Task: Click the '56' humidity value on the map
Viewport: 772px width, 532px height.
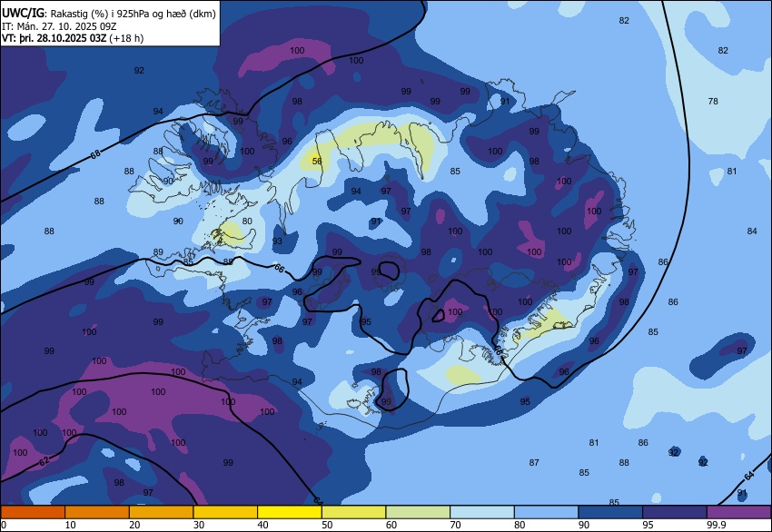Action: [317, 161]
